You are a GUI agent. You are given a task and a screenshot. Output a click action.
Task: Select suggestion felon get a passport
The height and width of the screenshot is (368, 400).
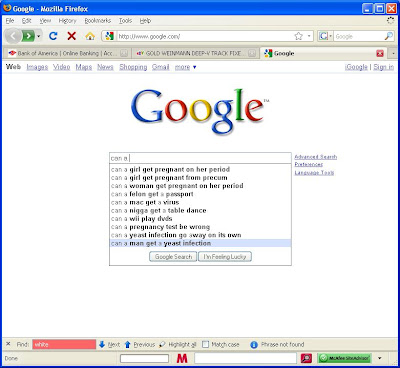coord(200,194)
